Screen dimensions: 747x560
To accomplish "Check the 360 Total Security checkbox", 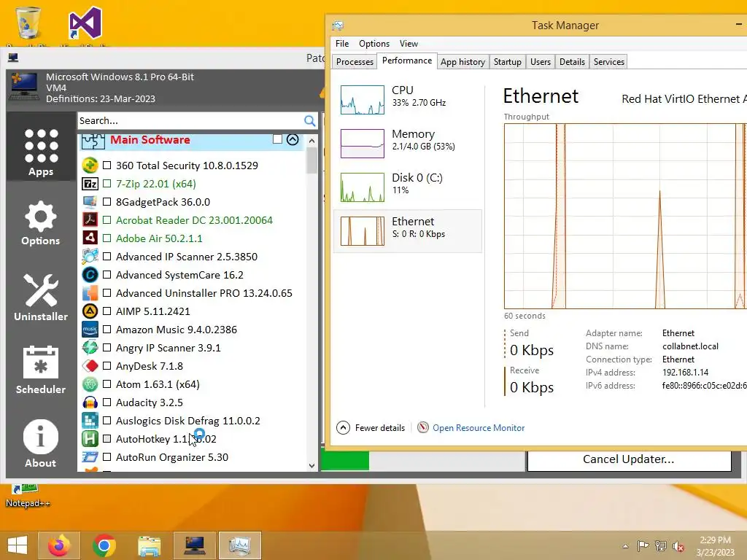I will (107, 166).
